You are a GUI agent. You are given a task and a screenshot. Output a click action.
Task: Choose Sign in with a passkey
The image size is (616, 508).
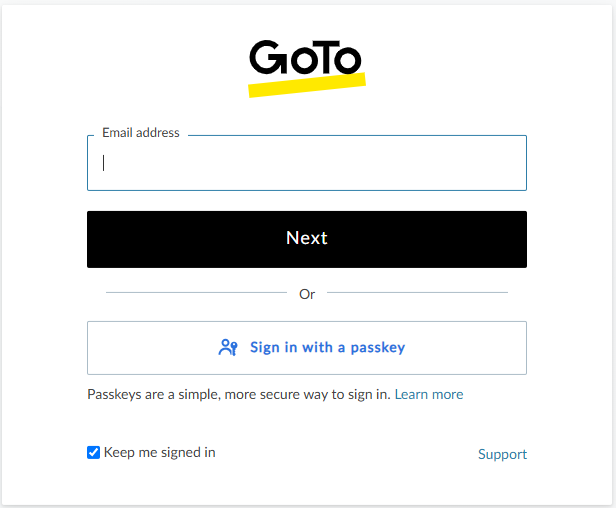pyautogui.click(x=307, y=348)
